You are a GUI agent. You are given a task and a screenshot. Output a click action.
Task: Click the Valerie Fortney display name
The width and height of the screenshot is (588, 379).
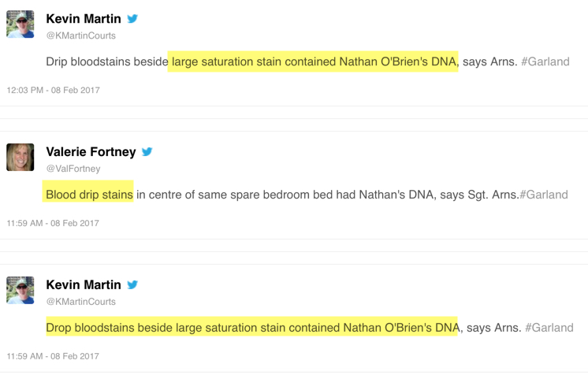pyautogui.click(x=91, y=152)
